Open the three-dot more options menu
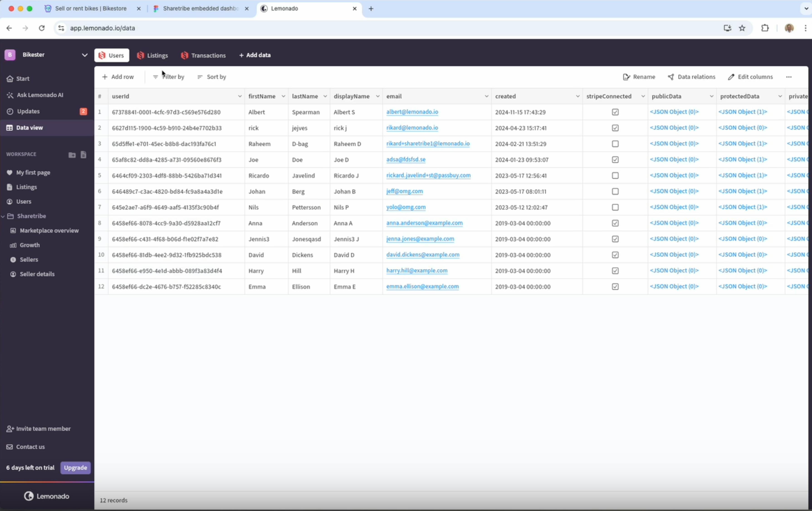 pos(788,77)
